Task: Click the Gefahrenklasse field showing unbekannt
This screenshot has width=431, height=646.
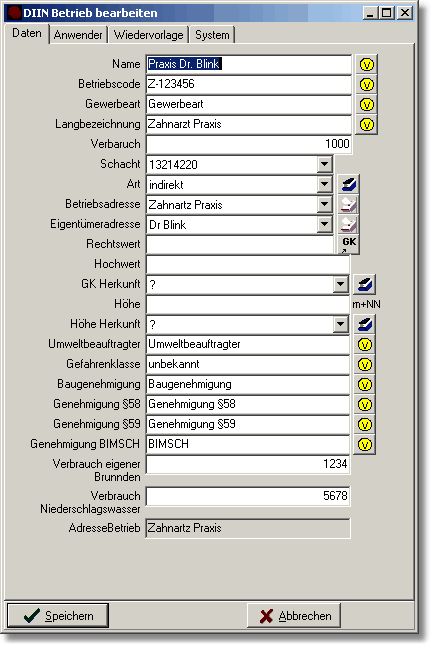Action: click(248, 364)
